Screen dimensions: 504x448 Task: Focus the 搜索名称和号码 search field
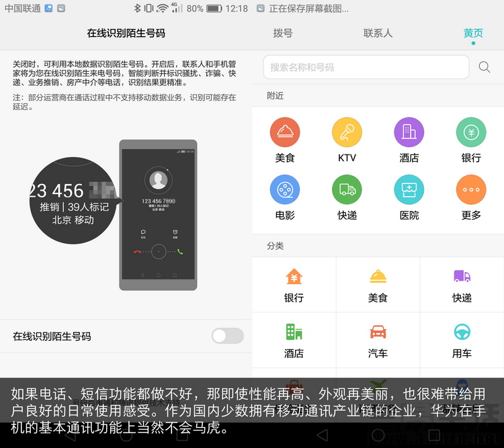[x=366, y=67]
